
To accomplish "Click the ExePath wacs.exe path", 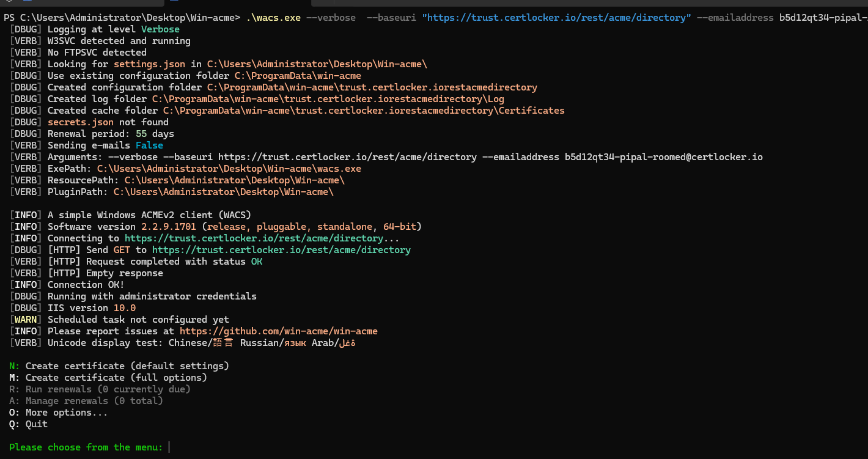I will [x=229, y=169].
